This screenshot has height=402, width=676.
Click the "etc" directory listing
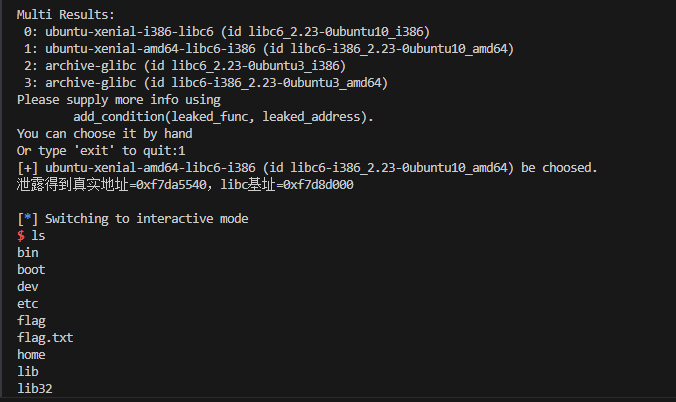(x=28, y=303)
